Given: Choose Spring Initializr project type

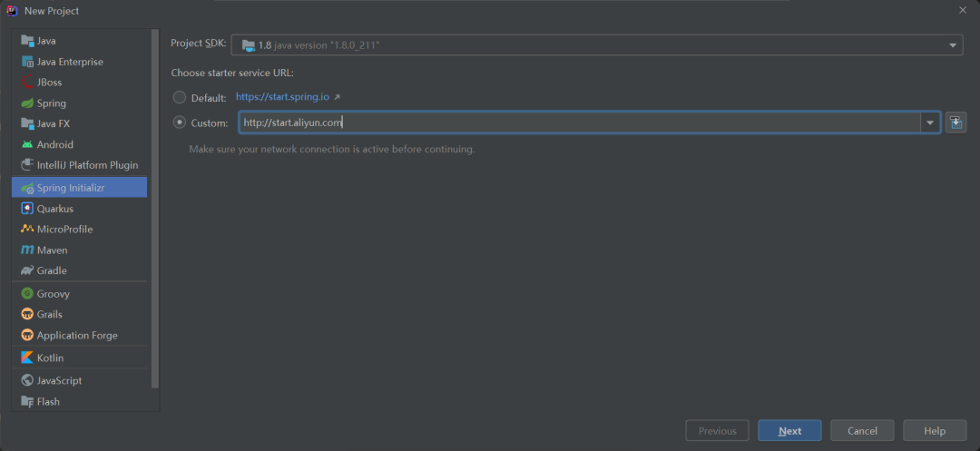Looking at the screenshot, I should click(71, 187).
